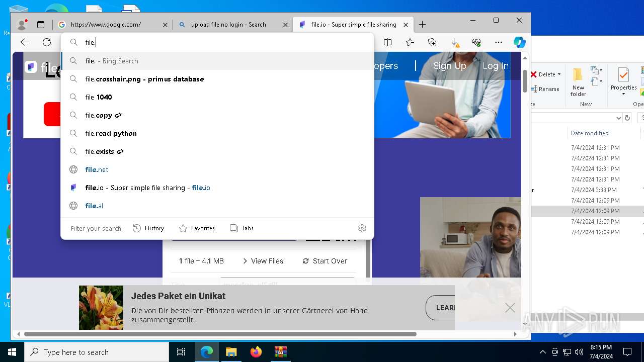644x362 pixels.
Task: Open a new tab with plus button
Action: (422, 24)
